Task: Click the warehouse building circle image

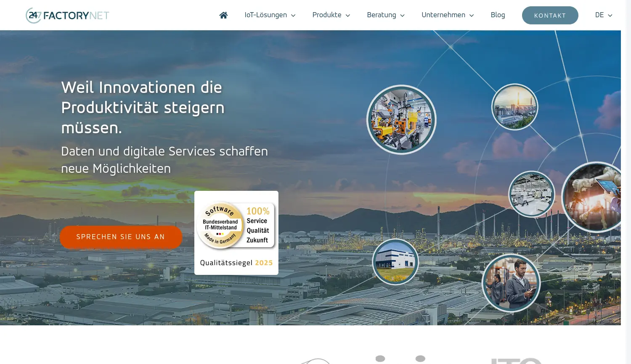Action: (395, 262)
